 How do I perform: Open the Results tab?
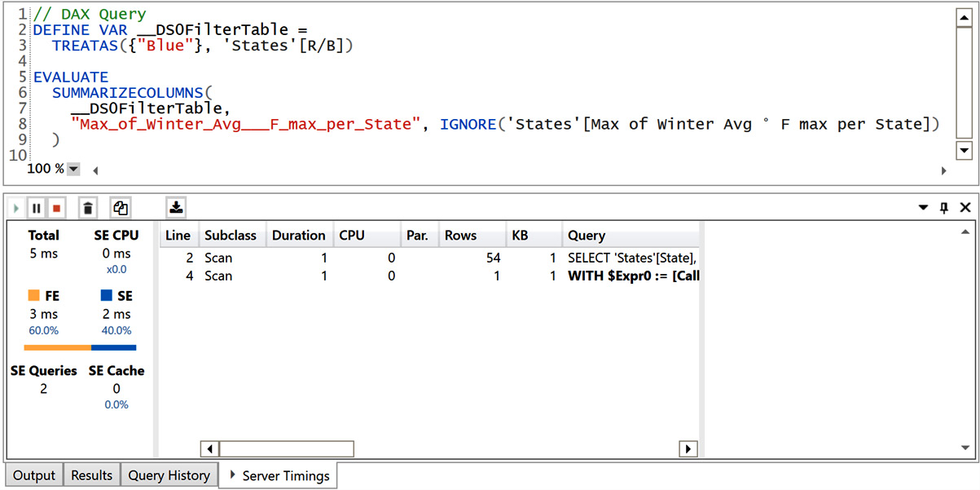click(x=91, y=475)
